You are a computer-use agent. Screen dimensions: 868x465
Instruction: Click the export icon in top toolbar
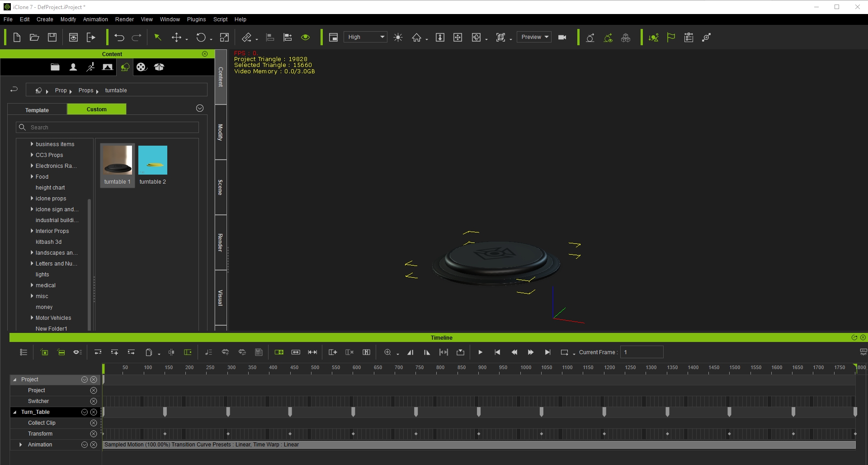91,38
